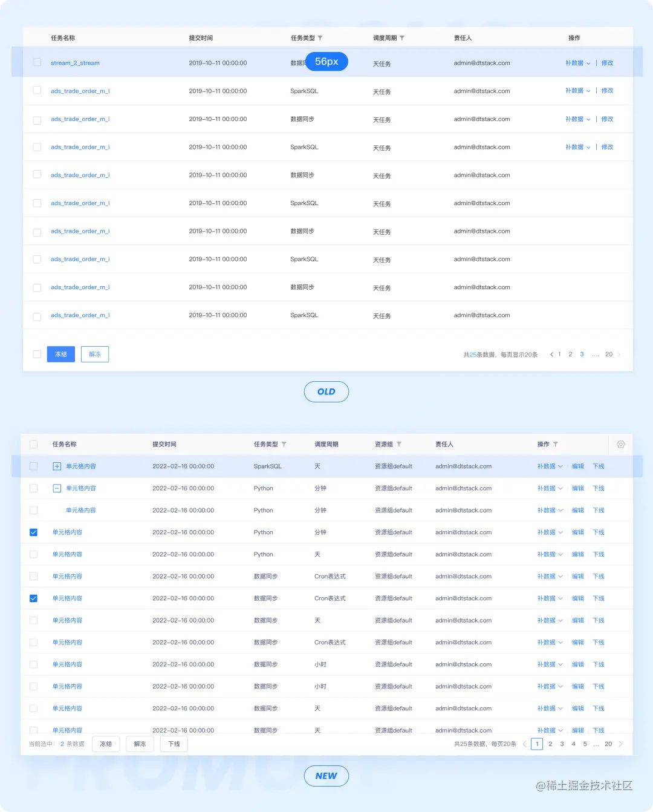Uncheck the checked Python 分钟 row
653x812 pixels.
click(x=33, y=532)
